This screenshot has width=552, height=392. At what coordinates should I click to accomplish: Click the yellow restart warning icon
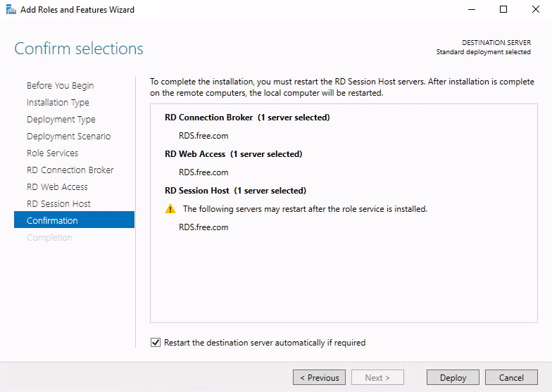[x=170, y=208]
